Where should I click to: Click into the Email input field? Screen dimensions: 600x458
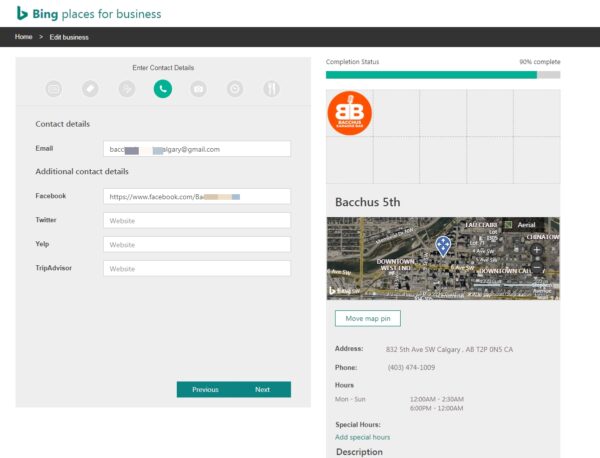(x=197, y=149)
